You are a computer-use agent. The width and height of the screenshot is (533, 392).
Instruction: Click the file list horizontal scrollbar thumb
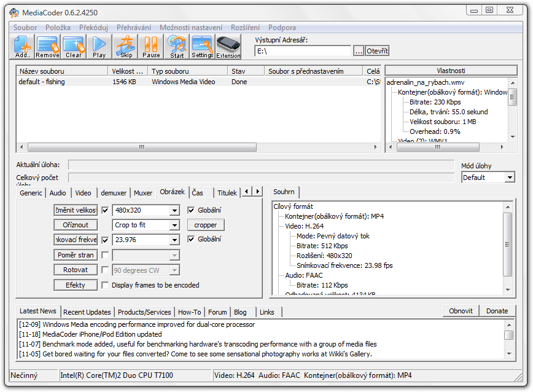pos(142,147)
